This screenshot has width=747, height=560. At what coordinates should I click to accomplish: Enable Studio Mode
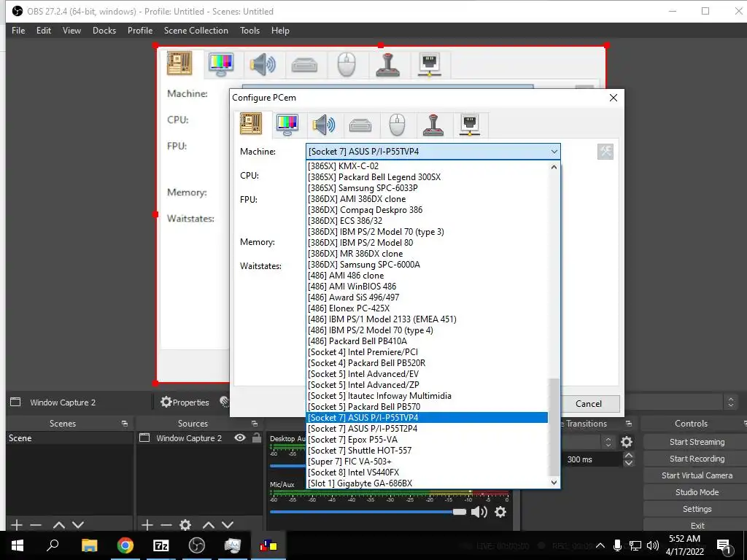tap(697, 492)
